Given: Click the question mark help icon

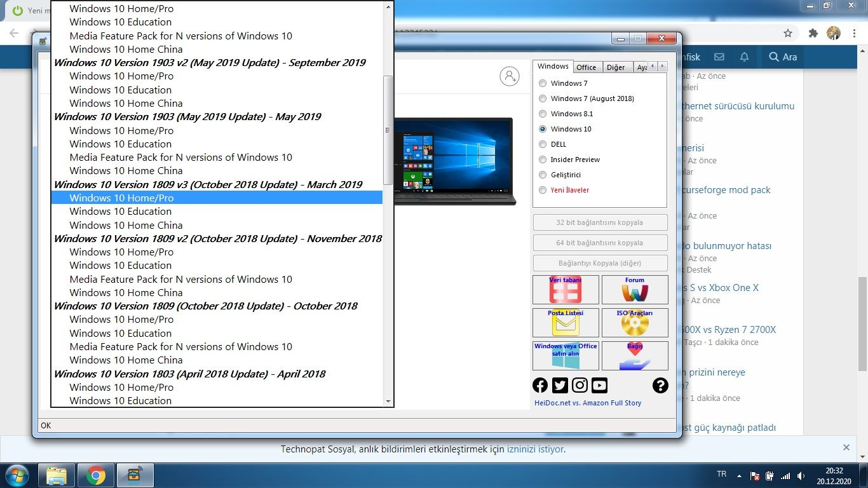Looking at the screenshot, I should tap(660, 385).
